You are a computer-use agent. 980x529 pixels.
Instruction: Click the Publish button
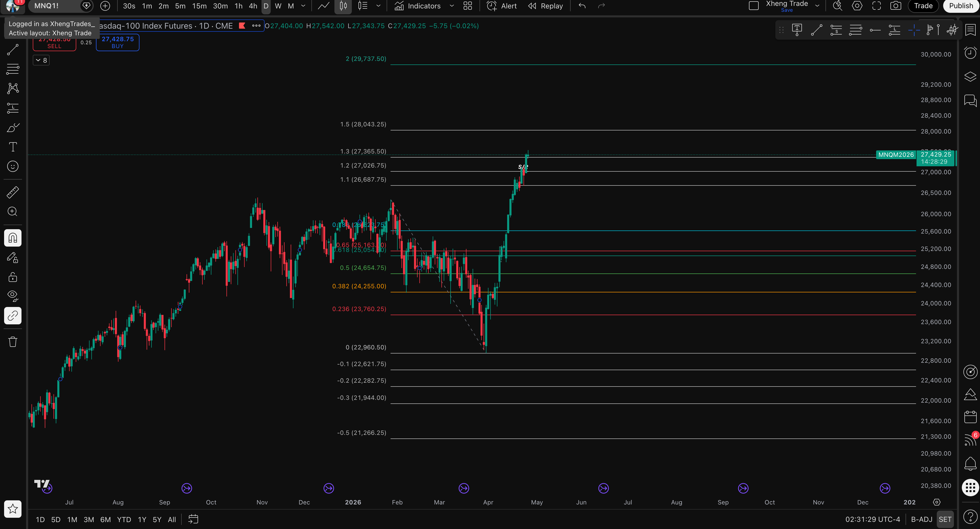coord(961,6)
